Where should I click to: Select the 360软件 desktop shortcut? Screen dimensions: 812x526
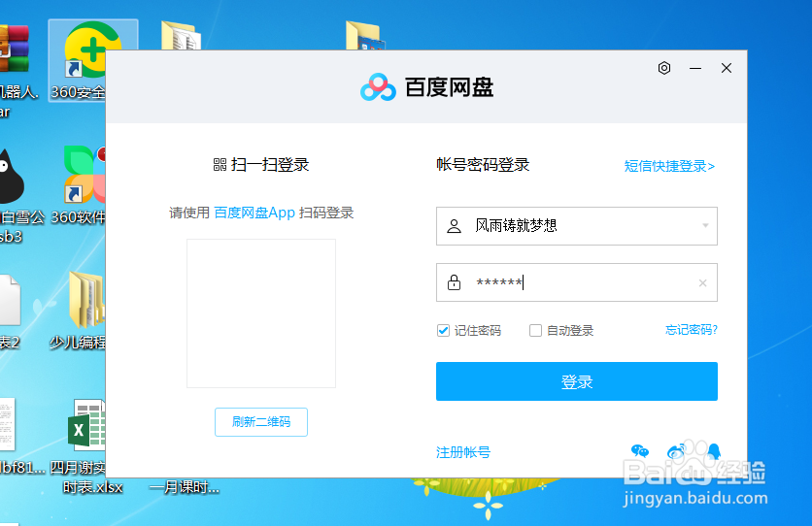[78, 185]
